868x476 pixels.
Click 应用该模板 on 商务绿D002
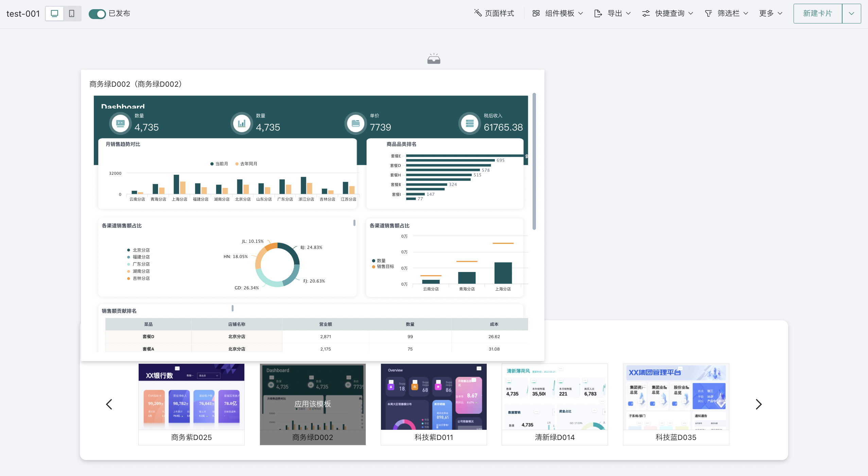pos(312,404)
